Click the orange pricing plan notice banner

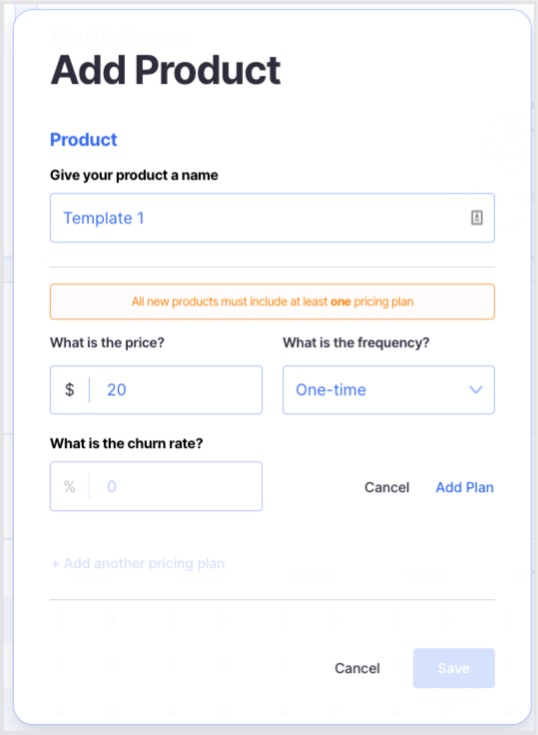click(x=272, y=301)
